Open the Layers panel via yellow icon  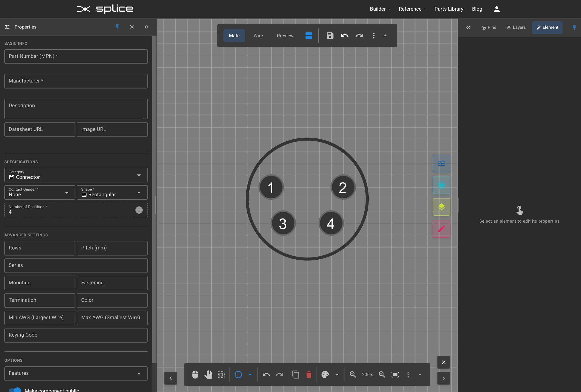441,207
